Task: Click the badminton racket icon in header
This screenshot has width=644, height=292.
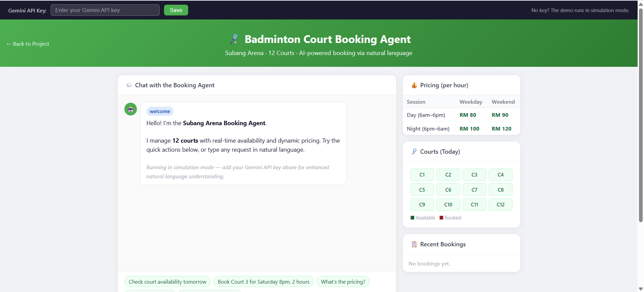Action: click(234, 39)
